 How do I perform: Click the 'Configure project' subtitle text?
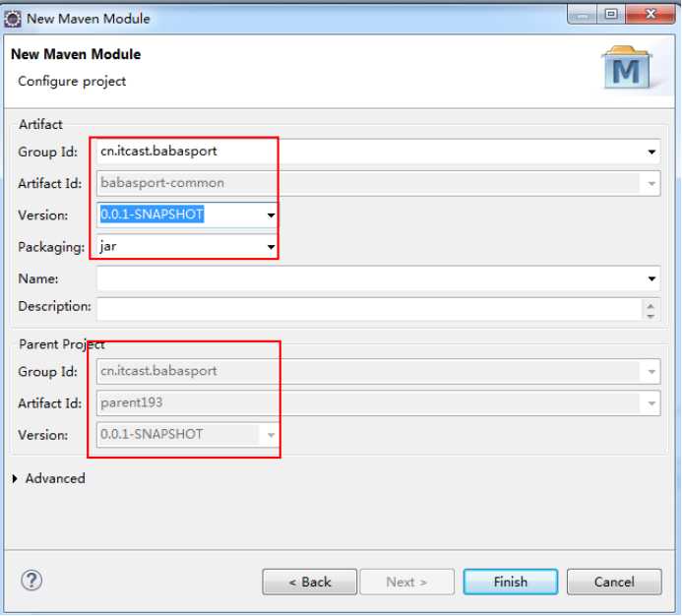(x=72, y=82)
